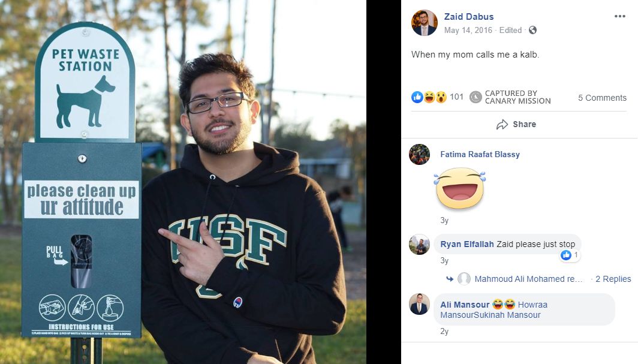Open Zaid Dabus's profile
The width and height of the screenshot is (638, 364).
468,16
